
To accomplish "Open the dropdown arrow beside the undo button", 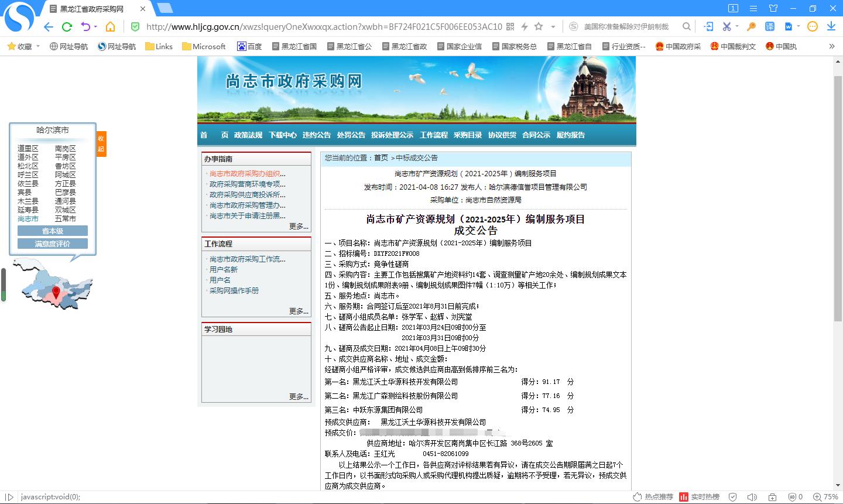I will [95, 26].
